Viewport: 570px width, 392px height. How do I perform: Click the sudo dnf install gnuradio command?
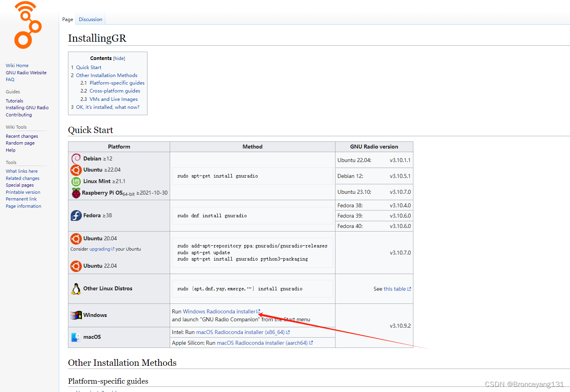[212, 216]
